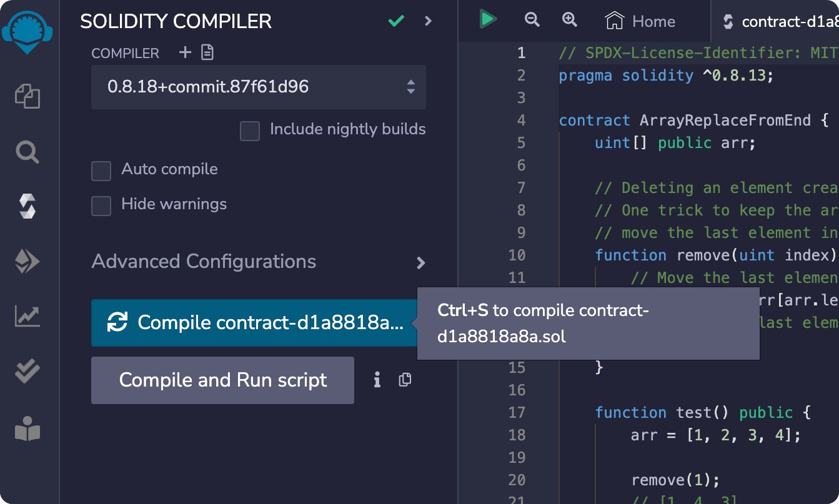This screenshot has width=839, height=504.
Task: Zoom in on the code editor
Action: [569, 19]
